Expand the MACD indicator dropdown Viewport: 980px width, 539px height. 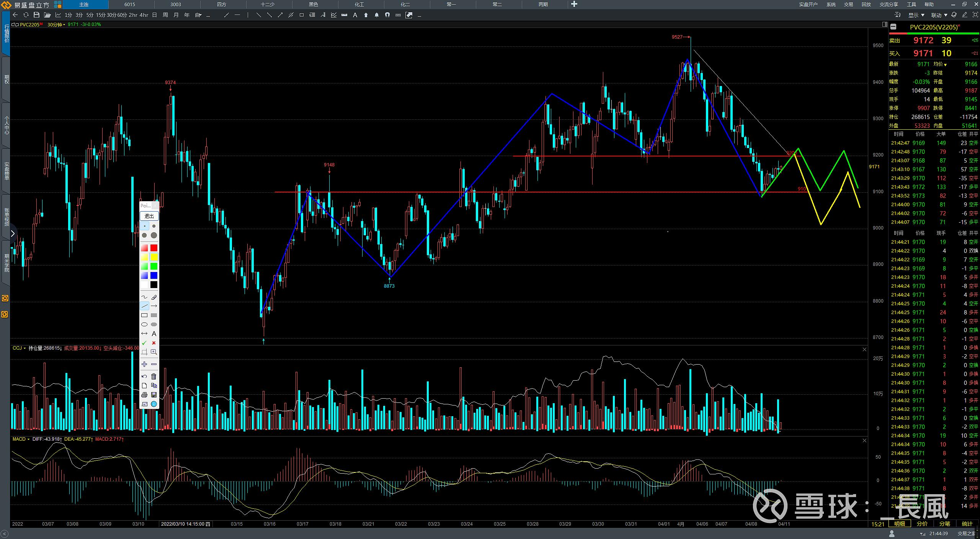click(x=21, y=439)
